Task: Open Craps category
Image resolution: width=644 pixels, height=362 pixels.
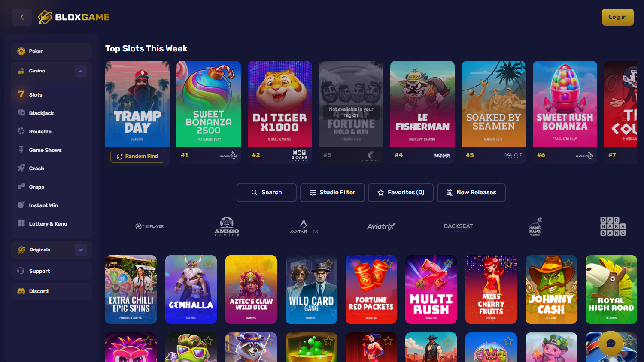Action: pyautogui.click(x=52, y=187)
